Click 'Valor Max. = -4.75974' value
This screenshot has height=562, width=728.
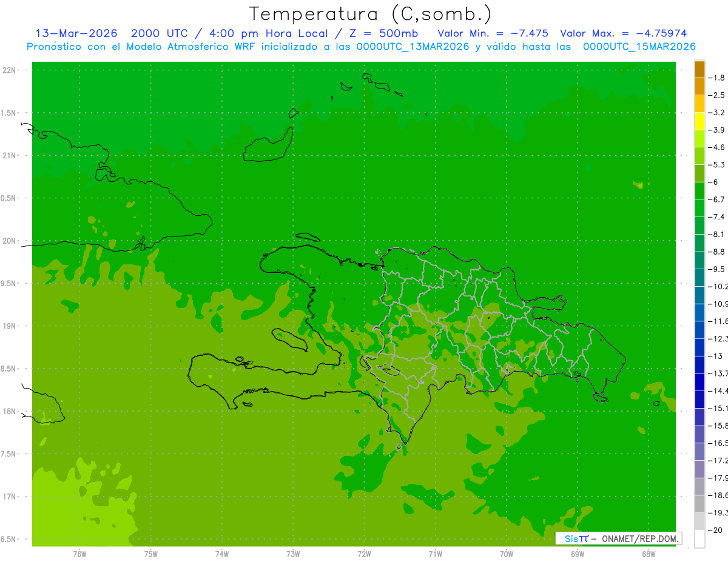623,33
